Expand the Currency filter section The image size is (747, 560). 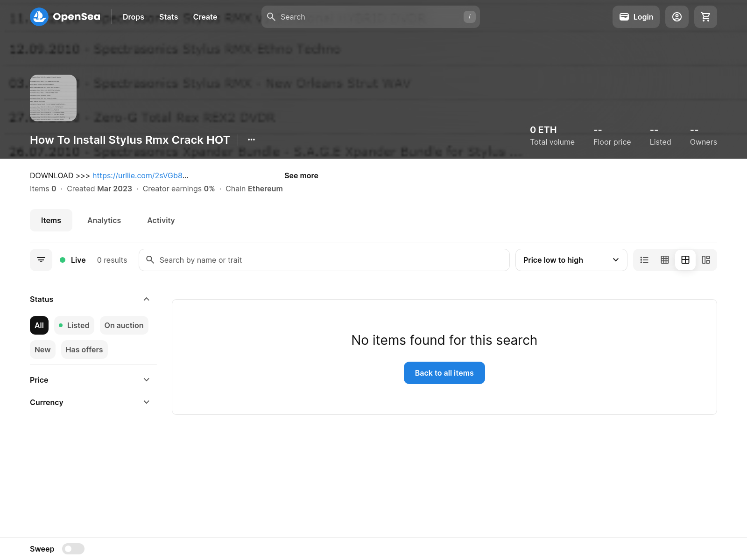pos(90,402)
